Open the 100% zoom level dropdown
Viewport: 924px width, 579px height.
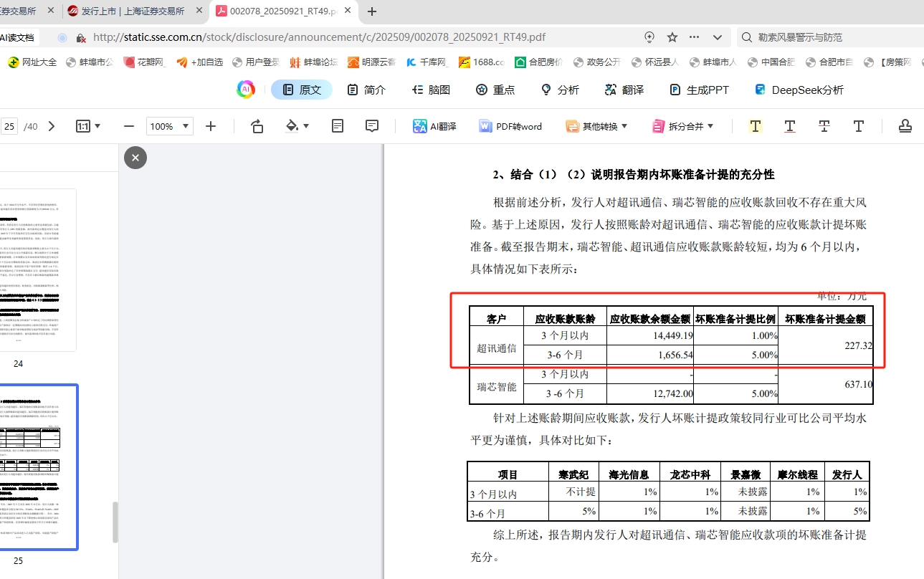click(170, 126)
